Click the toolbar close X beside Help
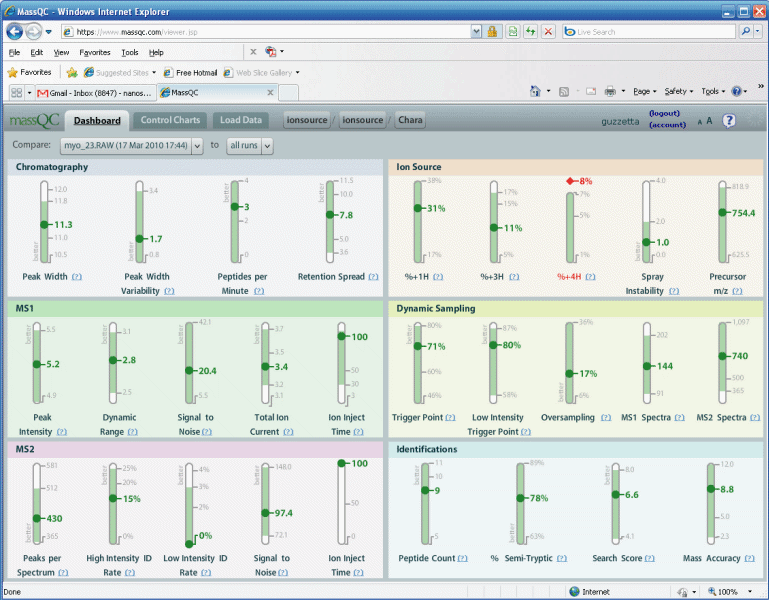Image resolution: width=769 pixels, height=600 pixels. pos(253,52)
